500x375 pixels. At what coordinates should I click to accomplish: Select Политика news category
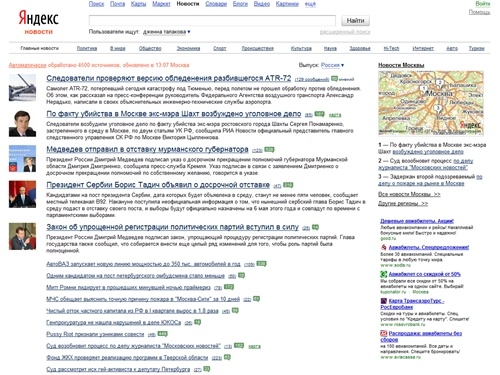tap(87, 48)
